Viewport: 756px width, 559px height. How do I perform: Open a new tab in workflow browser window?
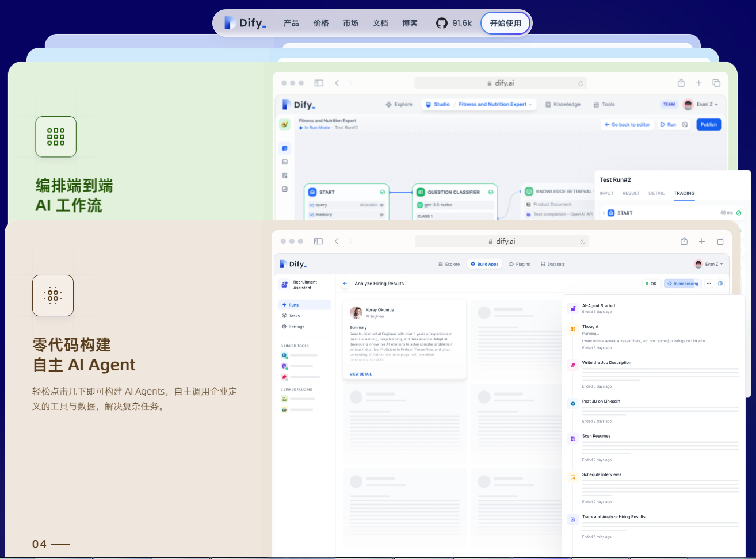coord(698,83)
